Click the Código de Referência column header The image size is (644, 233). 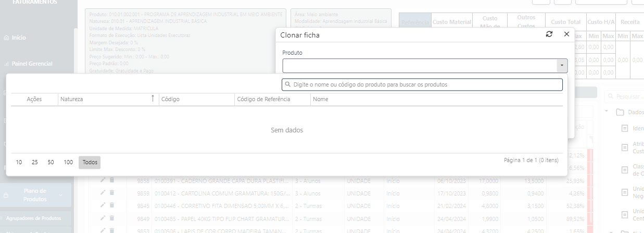click(x=271, y=99)
